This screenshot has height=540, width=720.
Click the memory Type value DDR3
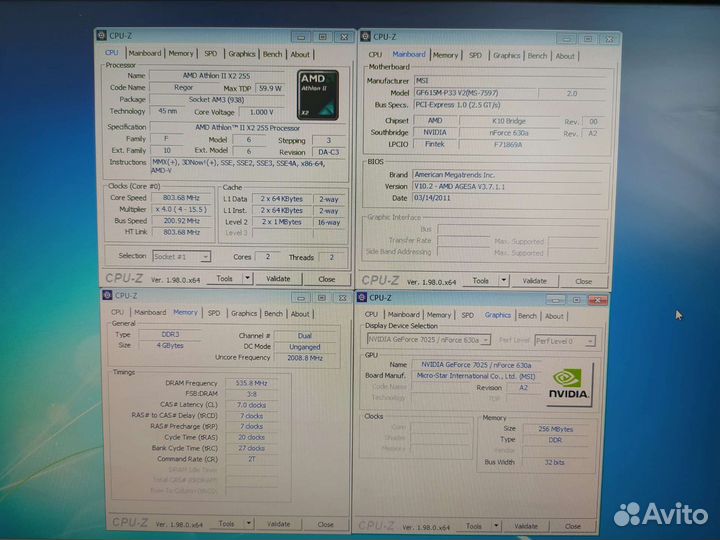click(170, 334)
